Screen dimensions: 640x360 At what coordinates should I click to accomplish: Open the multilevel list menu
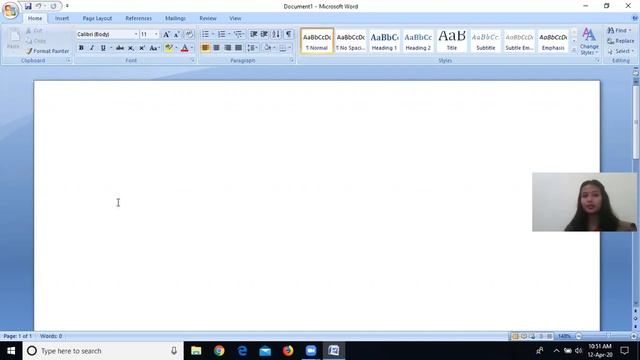[238, 34]
